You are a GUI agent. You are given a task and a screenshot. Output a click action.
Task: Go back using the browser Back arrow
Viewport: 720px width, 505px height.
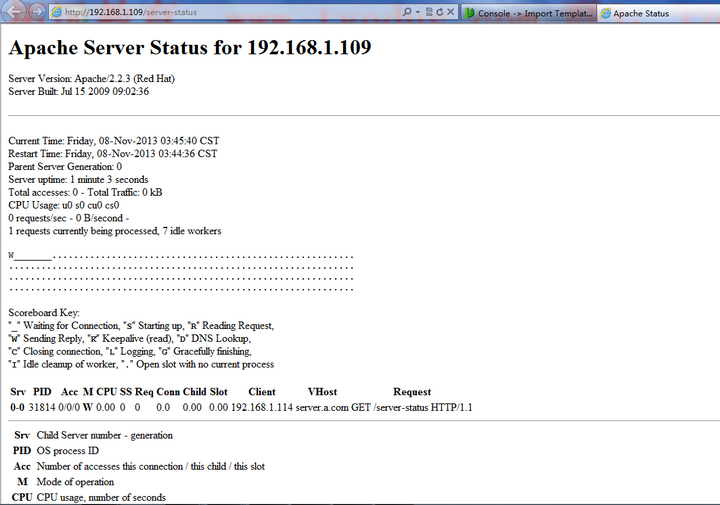point(15,11)
